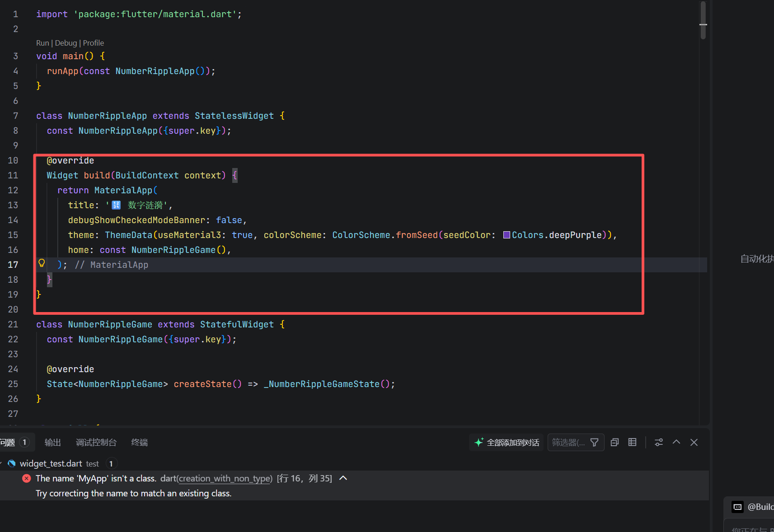Click 'BuildContext' type on line 11
Viewport: 774px width, 532px height.
click(x=147, y=175)
